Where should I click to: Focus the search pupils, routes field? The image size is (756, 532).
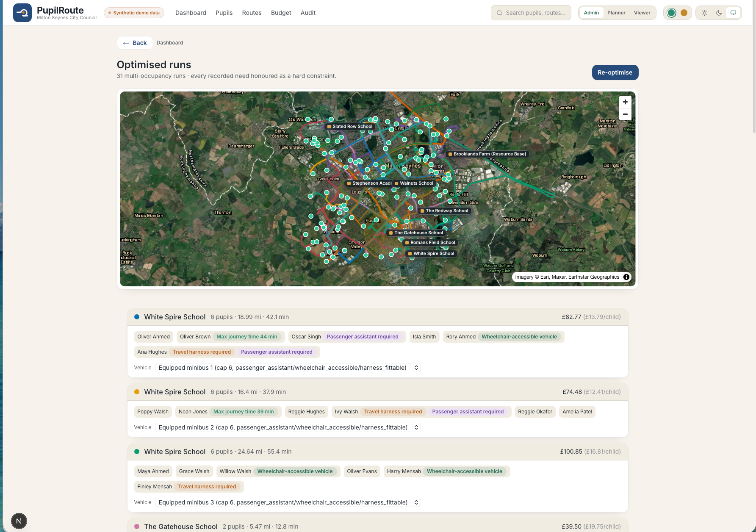(x=531, y=13)
